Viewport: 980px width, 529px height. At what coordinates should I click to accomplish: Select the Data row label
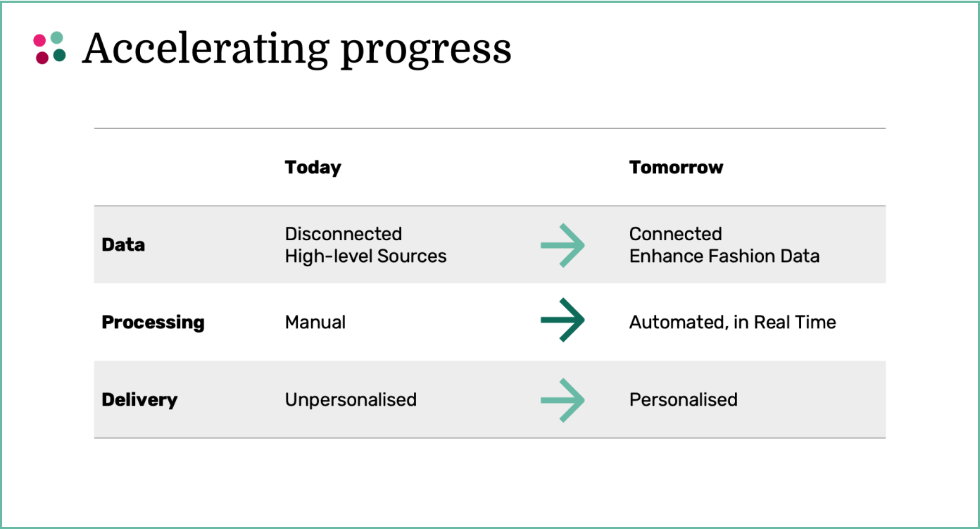point(123,245)
